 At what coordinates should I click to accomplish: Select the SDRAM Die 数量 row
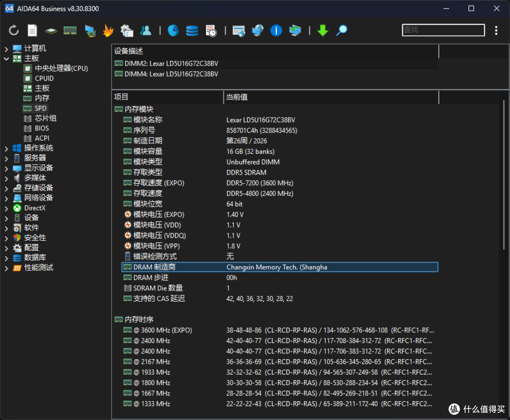(x=280, y=288)
